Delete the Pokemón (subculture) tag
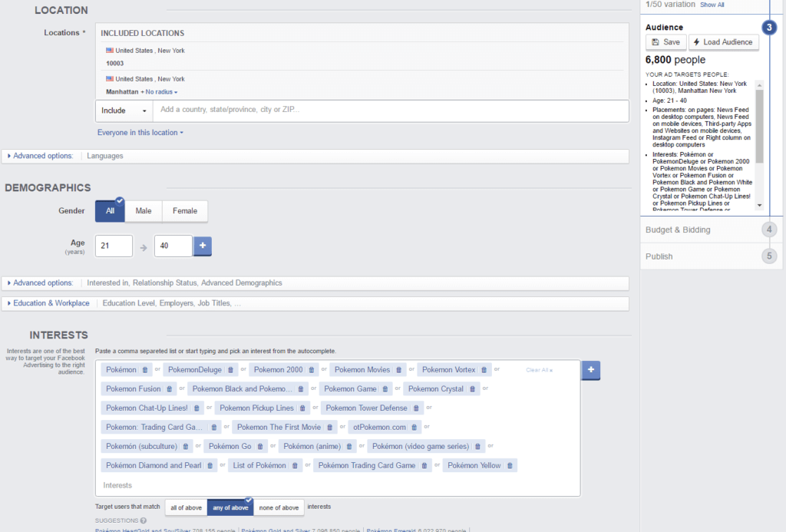Viewport: 786px width, 532px height. click(186, 446)
